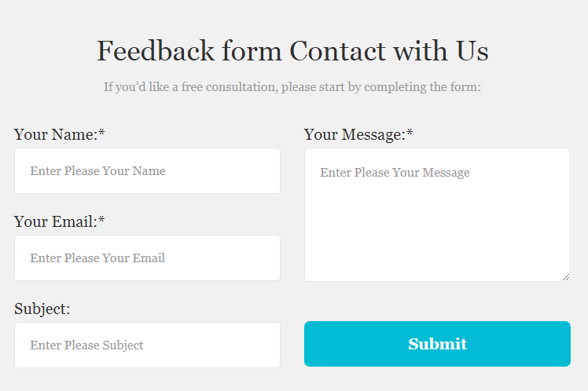Click the 'Enter Please Your Name' placeholder
588x391 pixels.
click(x=98, y=171)
